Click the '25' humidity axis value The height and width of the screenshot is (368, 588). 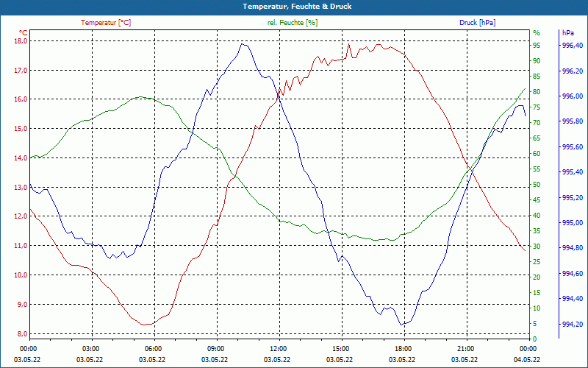point(537,262)
